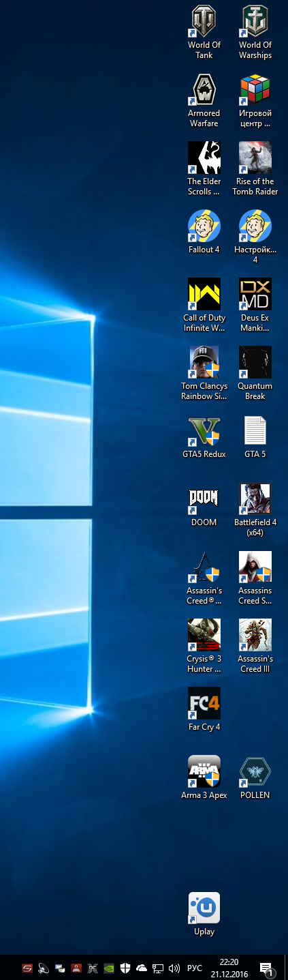Switch input language via РУС indicator
This screenshot has width=288, height=980.
(x=195, y=968)
